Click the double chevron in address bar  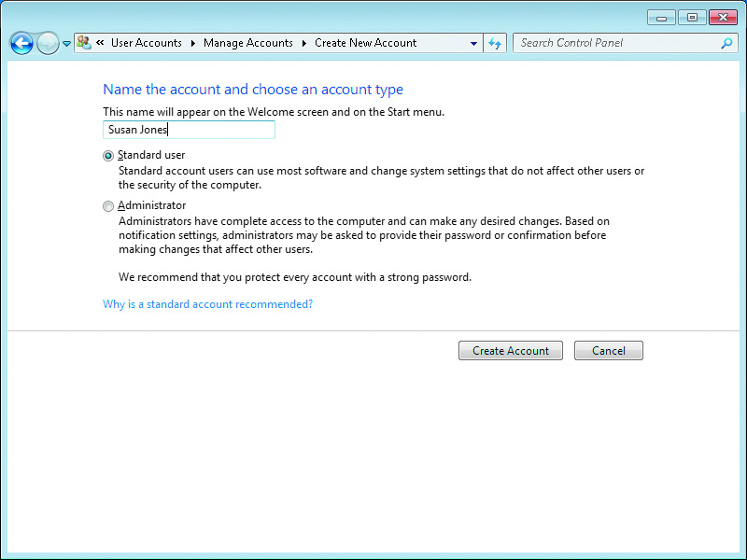coord(100,42)
